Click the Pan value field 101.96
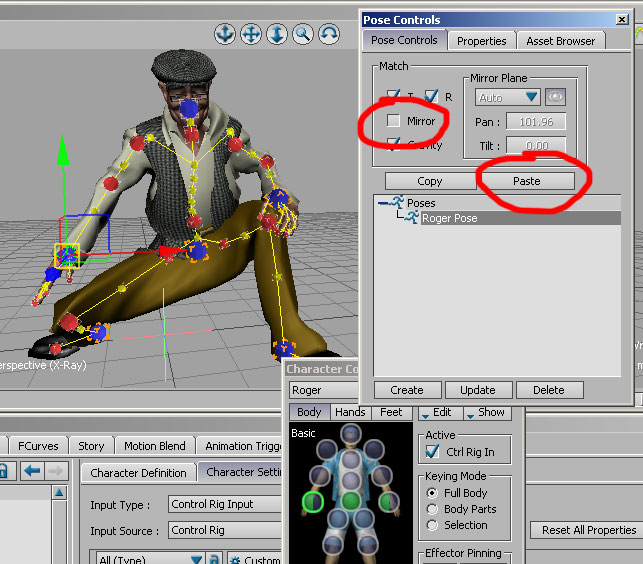 (536, 121)
